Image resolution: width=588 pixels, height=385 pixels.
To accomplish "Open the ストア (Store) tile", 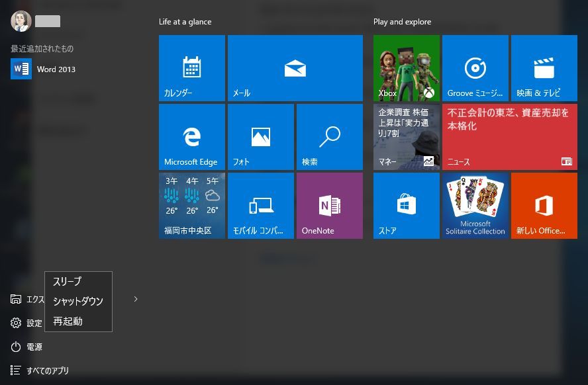I will (407, 206).
